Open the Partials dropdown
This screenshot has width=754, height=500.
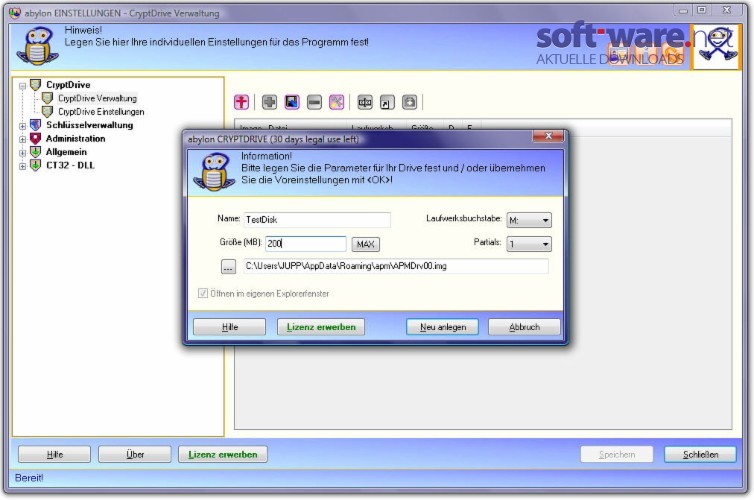529,244
